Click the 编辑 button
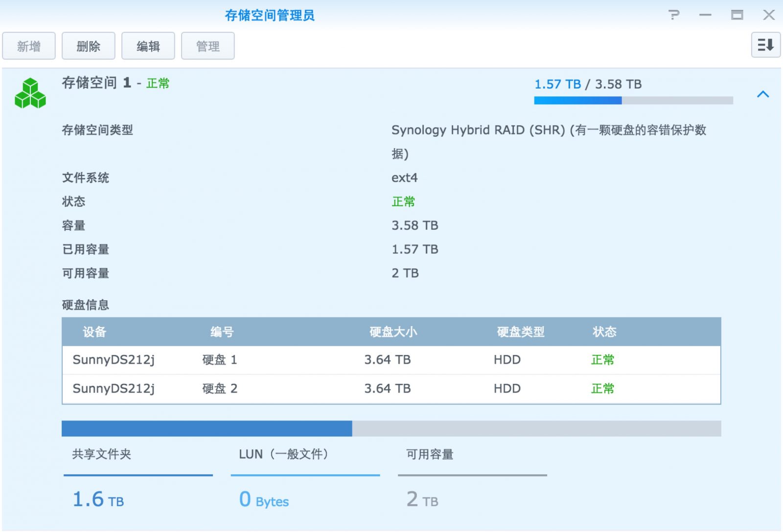Image resolution: width=783 pixels, height=532 pixels. [148, 46]
